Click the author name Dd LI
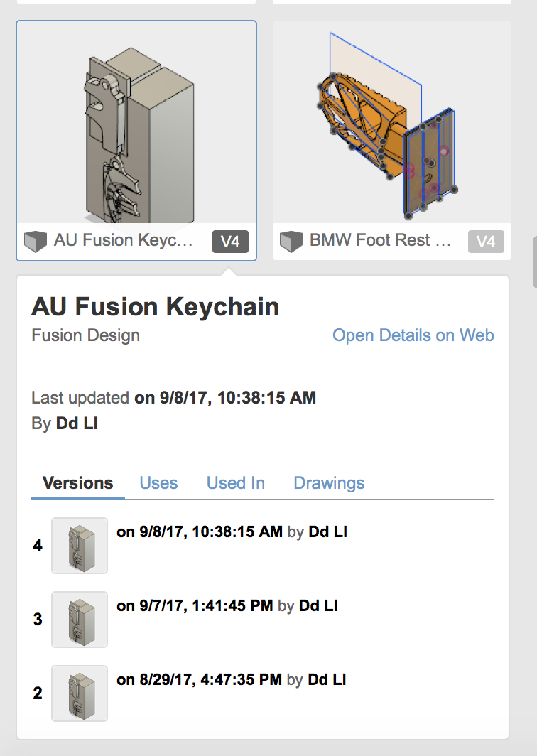The image size is (537, 756). point(78,423)
